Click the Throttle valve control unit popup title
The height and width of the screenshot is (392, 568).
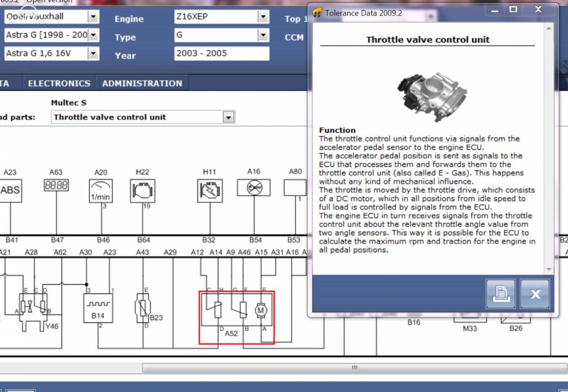(x=428, y=40)
